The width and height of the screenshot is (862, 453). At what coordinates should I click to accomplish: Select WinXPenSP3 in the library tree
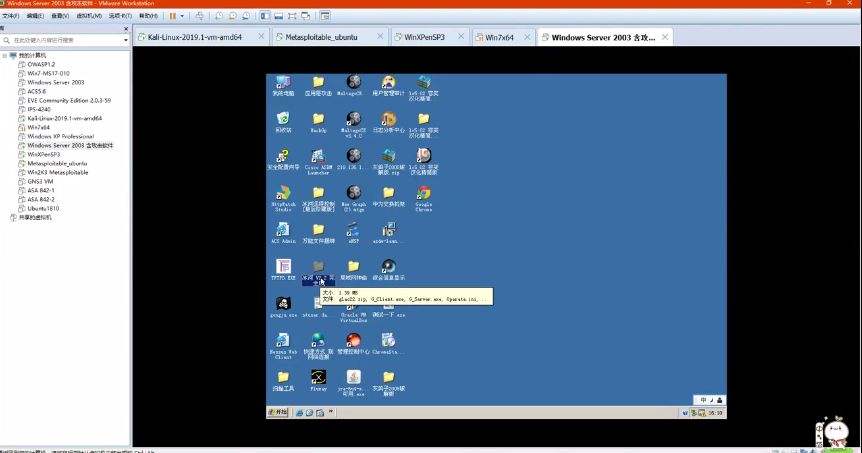click(x=43, y=154)
